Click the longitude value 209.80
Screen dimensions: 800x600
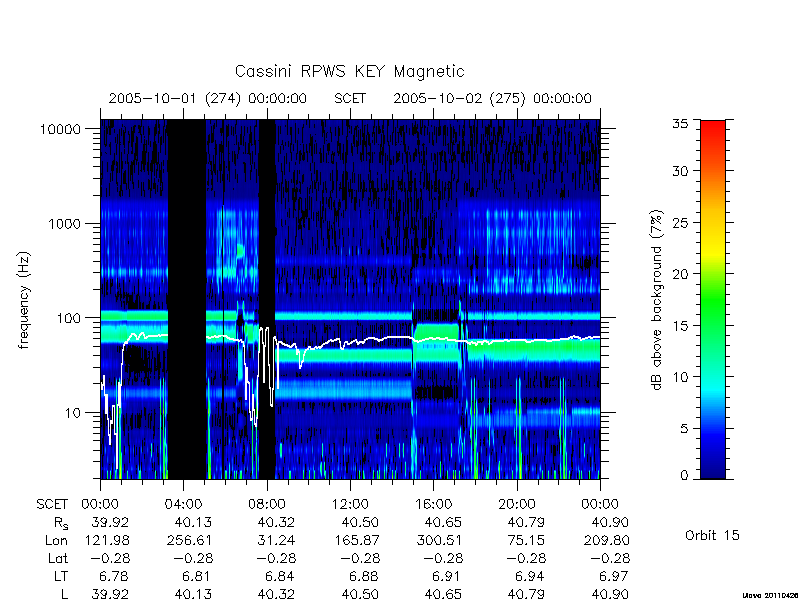(x=607, y=540)
